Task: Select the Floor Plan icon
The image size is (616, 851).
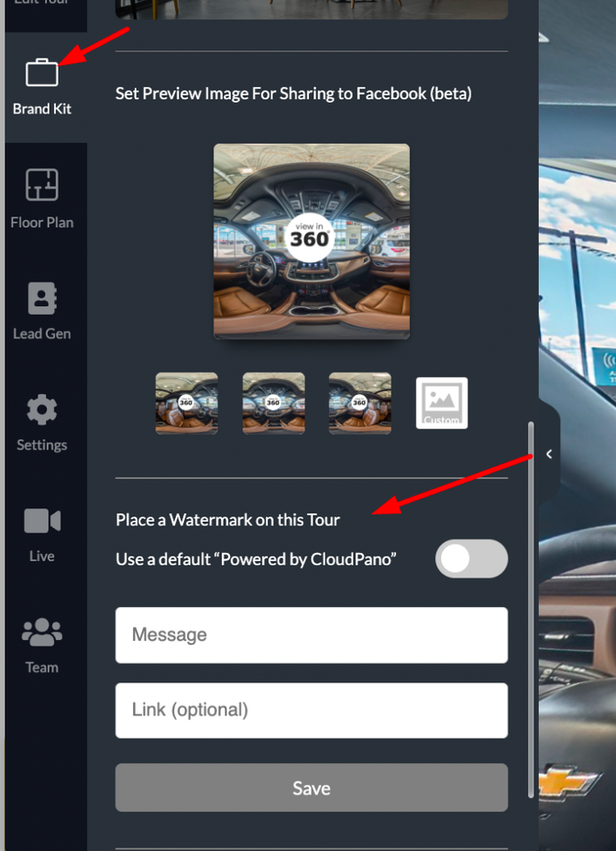Action: tap(42, 184)
